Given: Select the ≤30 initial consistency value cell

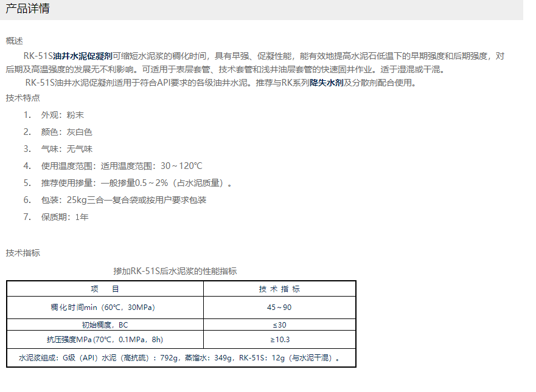Looking at the screenshot, I should [x=279, y=325].
